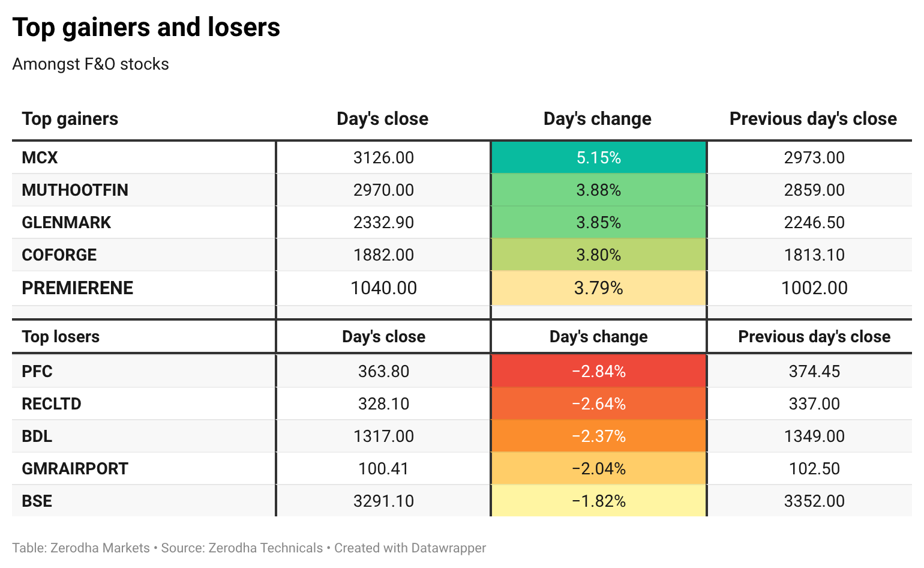This screenshot has height=568, width=924.
Task: Select the GLENMARK row label
Action: click(x=67, y=222)
